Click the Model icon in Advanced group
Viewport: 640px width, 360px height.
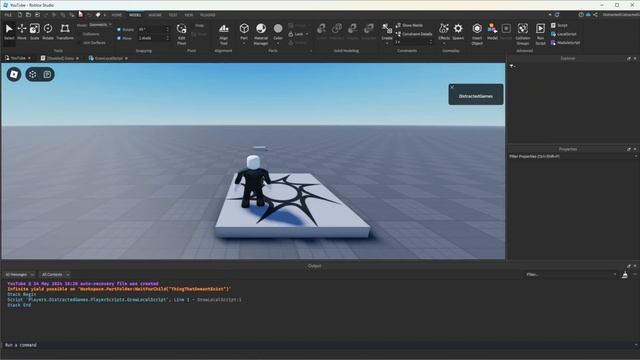[x=492, y=31]
